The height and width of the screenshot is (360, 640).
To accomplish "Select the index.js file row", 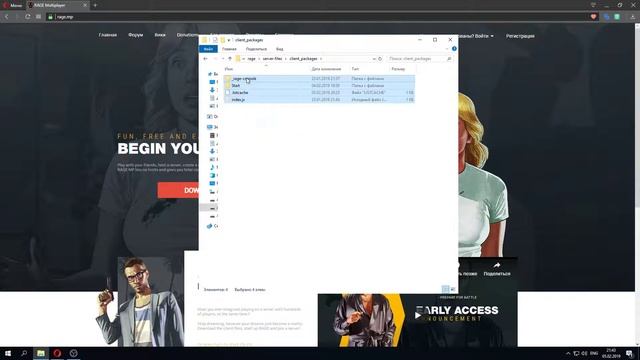I will pyautogui.click(x=319, y=100).
